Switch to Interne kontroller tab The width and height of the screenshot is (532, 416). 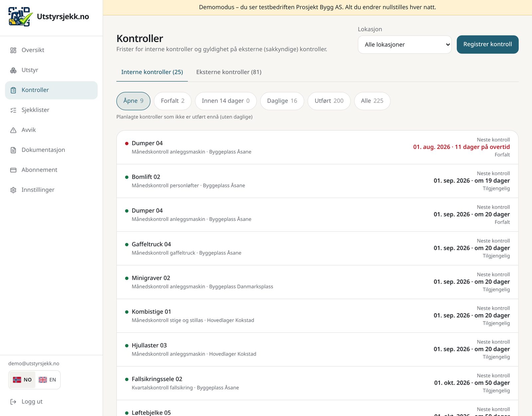click(152, 72)
